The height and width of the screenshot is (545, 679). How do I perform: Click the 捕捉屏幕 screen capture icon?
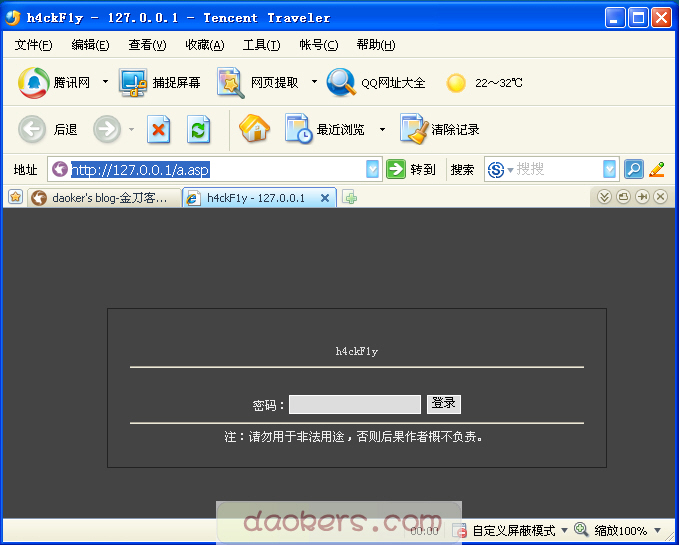[133, 82]
